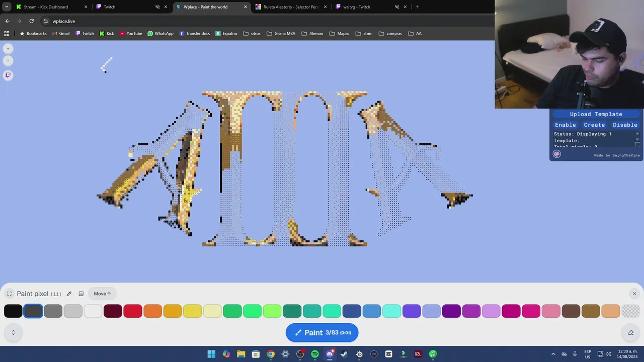This screenshot has width=644, height=362.
Task: Open the Mapas bookmark folder
Action: point(339,34)
